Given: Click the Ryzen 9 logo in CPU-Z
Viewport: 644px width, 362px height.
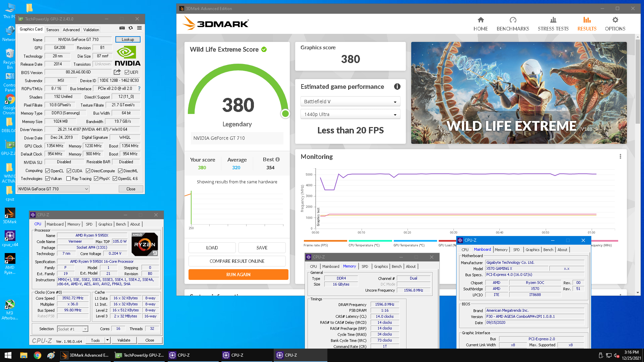Looking at the screenshot, I should tap(145, 244).
